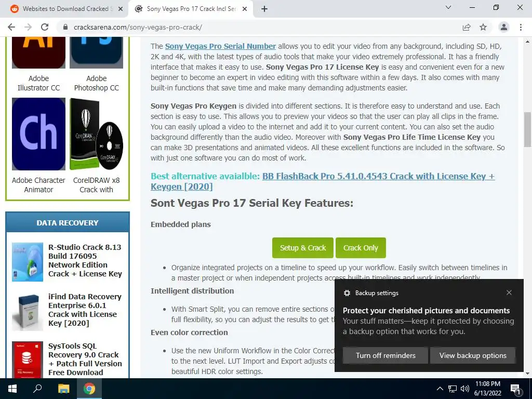This screenshot has width=532, height=399.
Task: Dismiss the Backup settings notification
Action: (509, 292)
